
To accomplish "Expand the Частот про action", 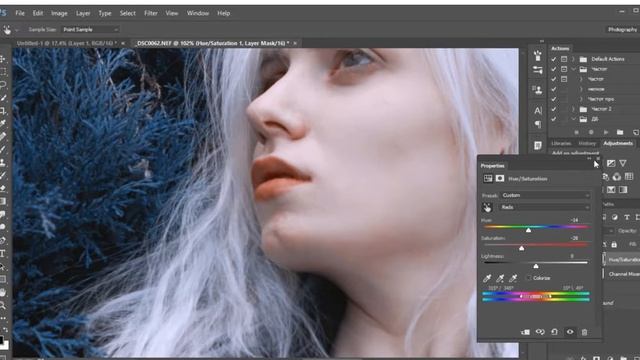I will pos(581,99).
